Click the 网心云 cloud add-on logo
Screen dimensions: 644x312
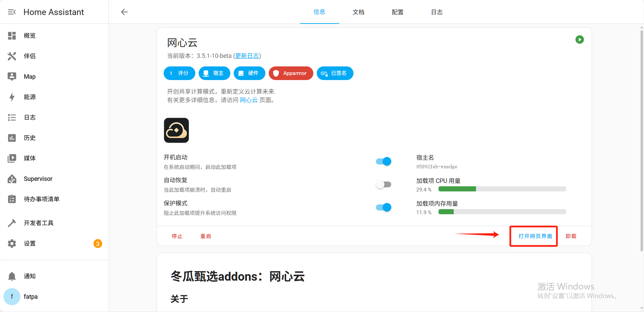[x=176, y=130]
